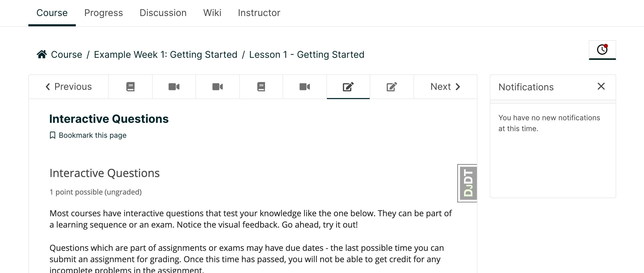Click the bookmark icon under the page title
The width and height of the screenshot is (644, 273).
[x=53, y=135]
